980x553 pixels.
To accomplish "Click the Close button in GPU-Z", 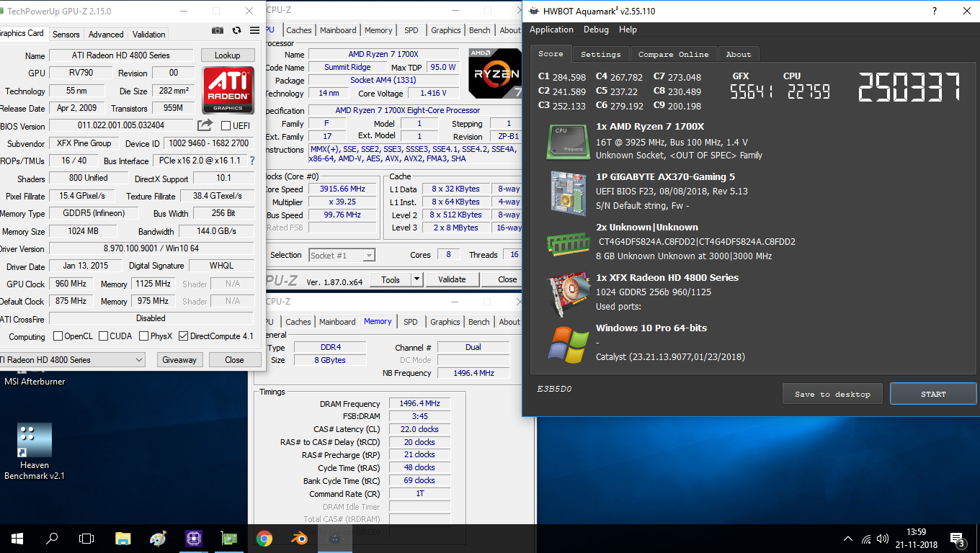I will tap(234, 359).
